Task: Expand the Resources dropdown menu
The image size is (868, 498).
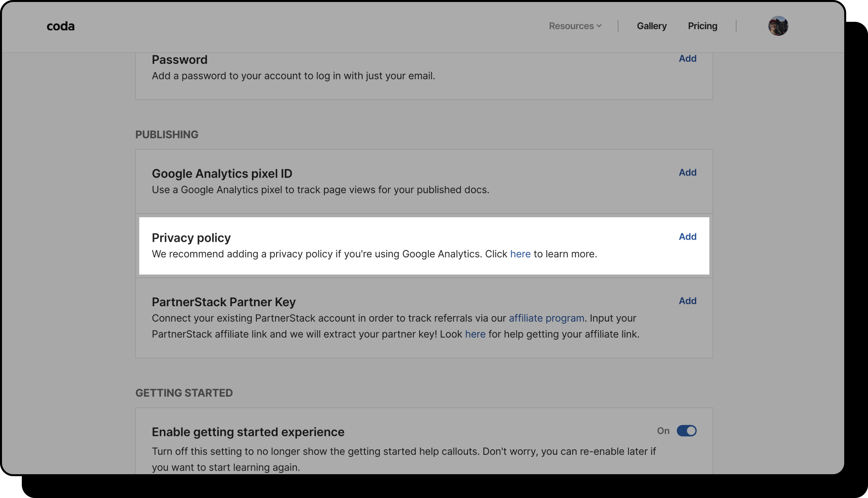Action: (x=575, y=26)
